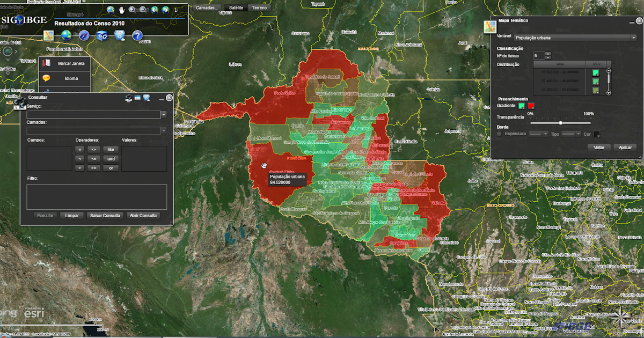The image size is (644, 338).
Task: Enable the Espessura checkbox under Borda
Action: (x=500, y=134)
